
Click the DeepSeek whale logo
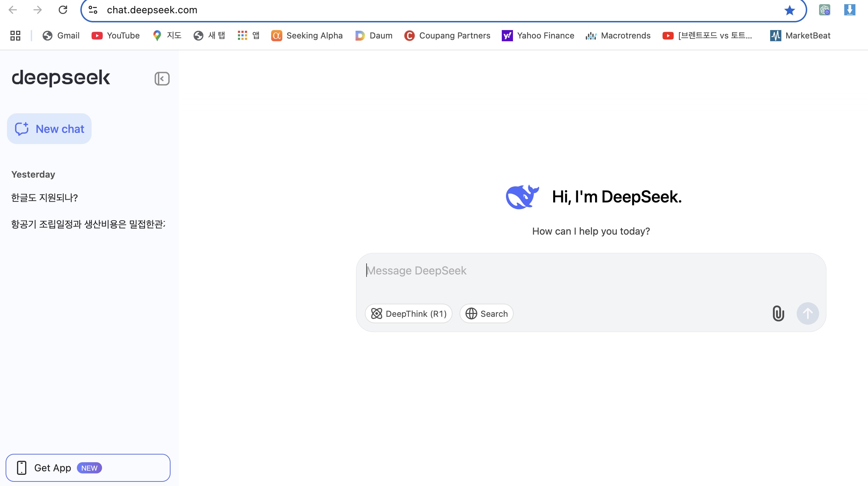[x=522, y=196]
